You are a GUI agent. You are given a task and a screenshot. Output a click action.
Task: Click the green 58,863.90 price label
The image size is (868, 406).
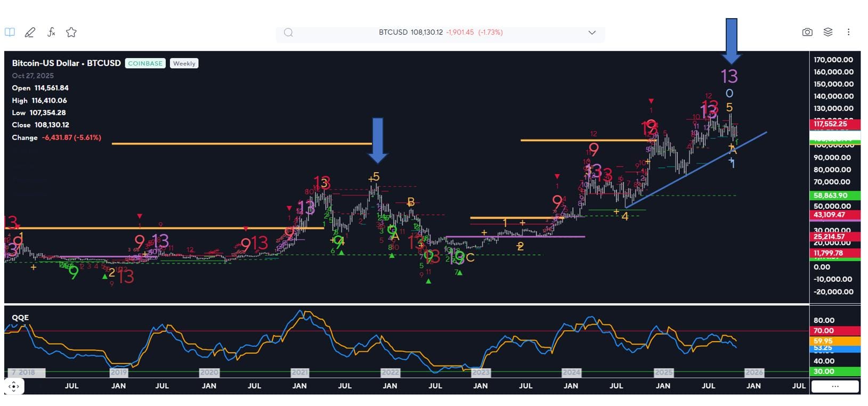coord(834,196)
